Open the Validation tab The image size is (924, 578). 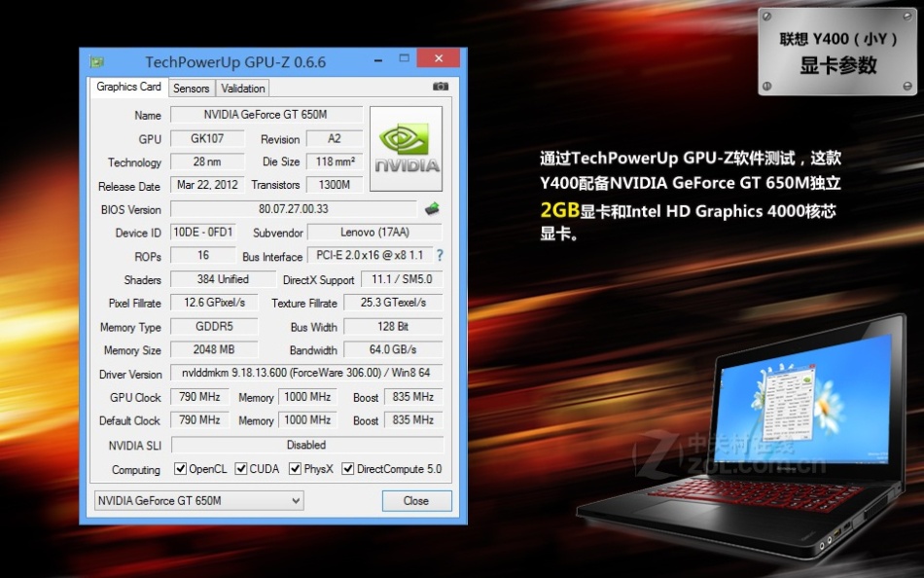pyautogui.click(x=243, y=89)
